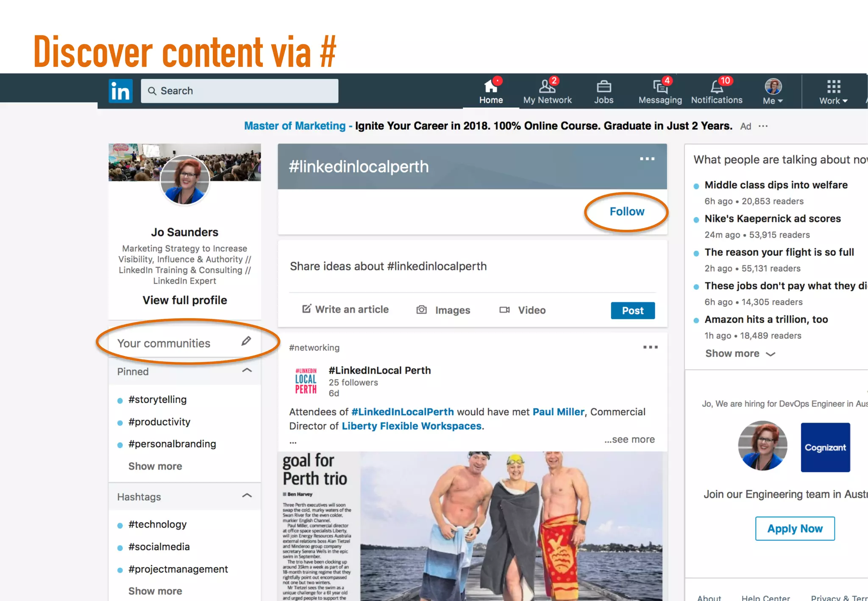This screenshot has height=601, width=868.
Task: Expand Show more trending news
Action: pos(740,353)
